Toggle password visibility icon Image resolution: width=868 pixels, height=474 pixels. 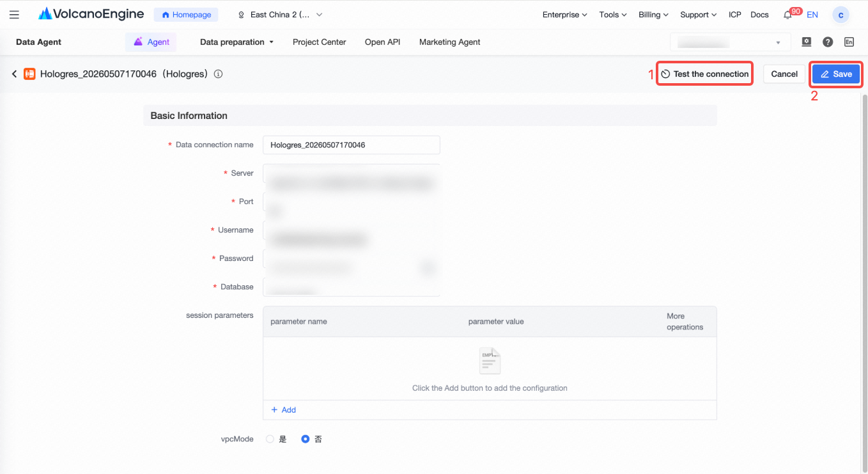click(428, 268)
